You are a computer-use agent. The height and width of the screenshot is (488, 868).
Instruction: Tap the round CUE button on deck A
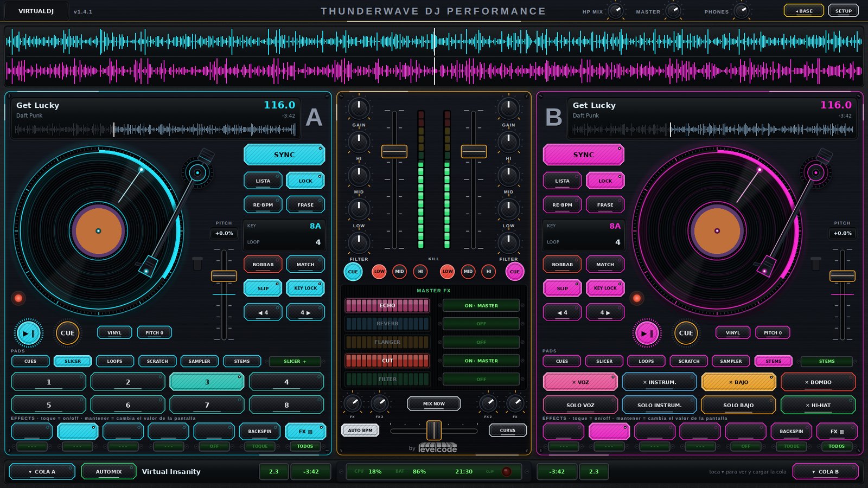pyautogui.click(x=68, y=333)
